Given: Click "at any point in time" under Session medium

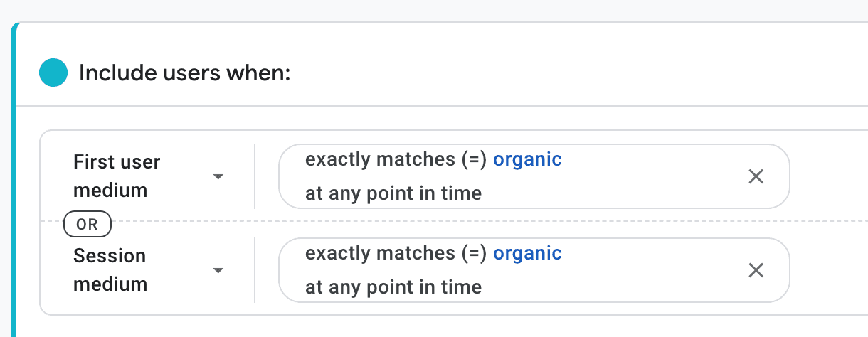Looking at the screenshot, I should tap(393, 287).
